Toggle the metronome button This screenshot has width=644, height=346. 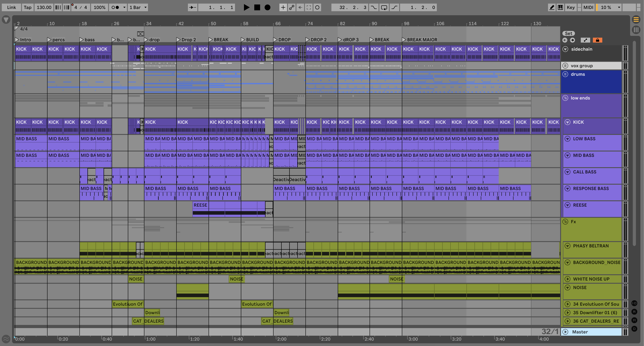115,7
